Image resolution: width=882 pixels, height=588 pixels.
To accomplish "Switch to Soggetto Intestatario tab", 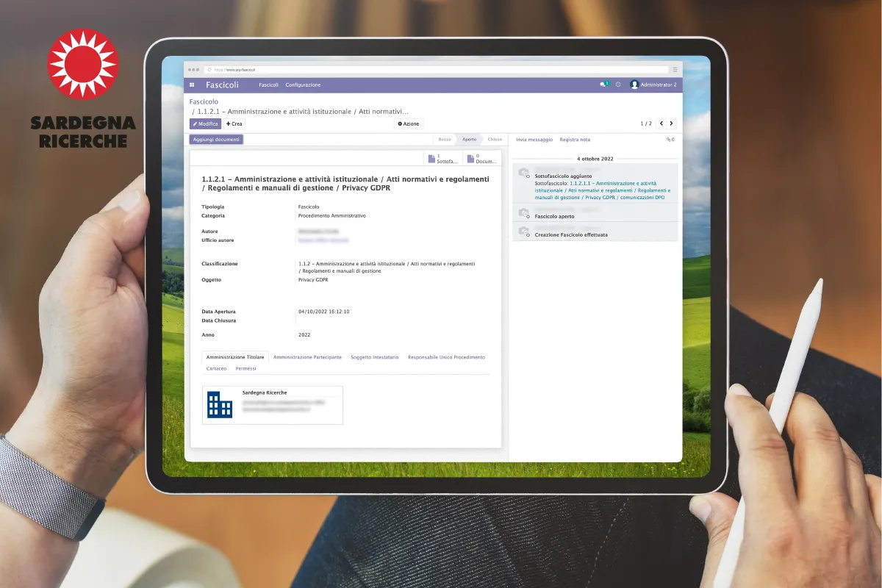I will pos(375,357).
